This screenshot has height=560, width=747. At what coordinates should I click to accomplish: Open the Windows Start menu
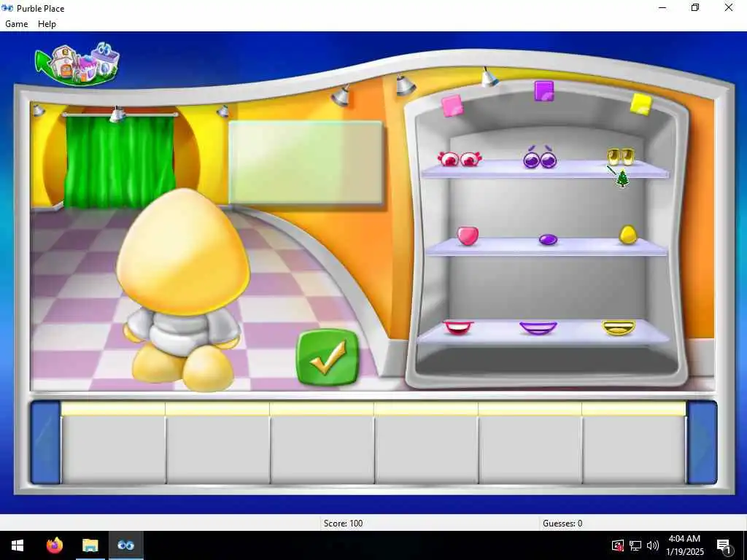(18, 545)
